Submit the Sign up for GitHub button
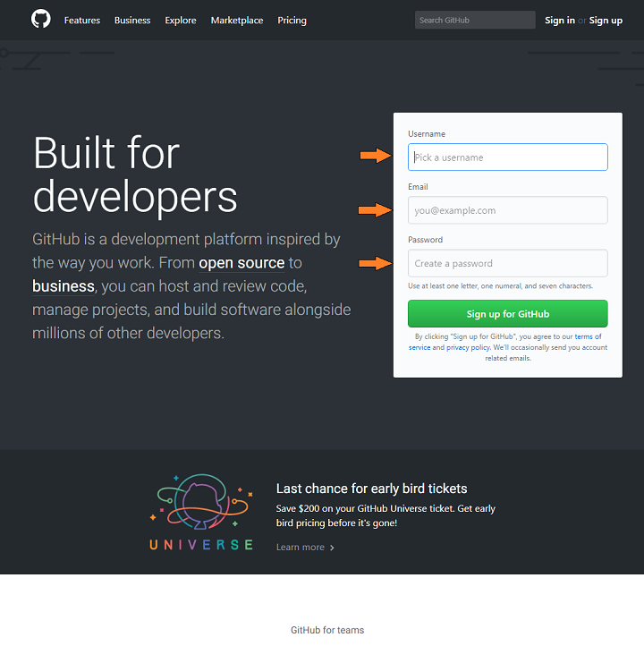 [x=508, y=313]
